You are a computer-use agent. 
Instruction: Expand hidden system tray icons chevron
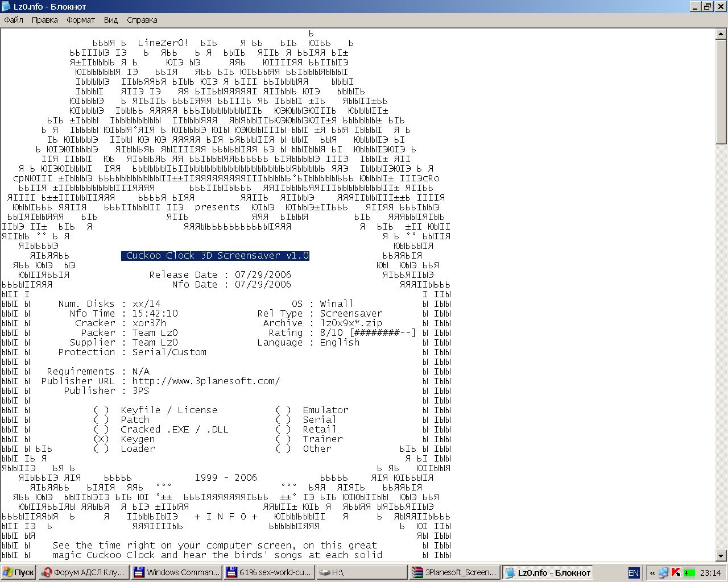coord(652,572)
